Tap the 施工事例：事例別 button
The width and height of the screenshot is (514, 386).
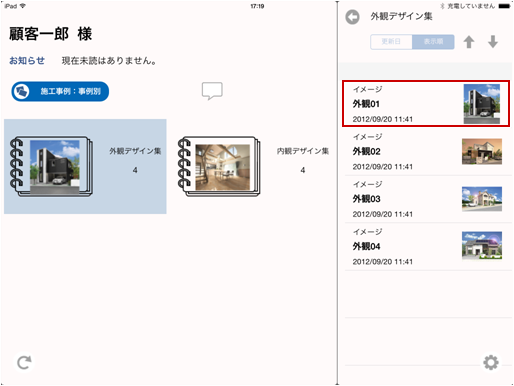tap(60, 91)
